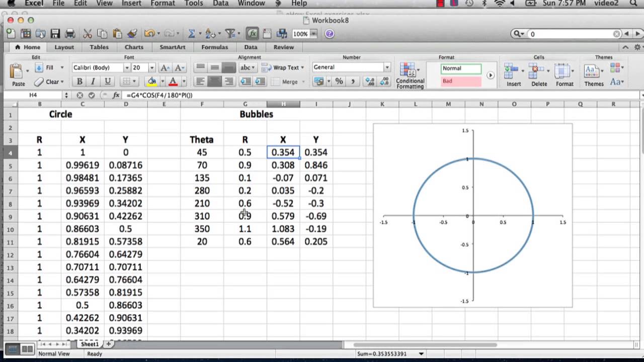Click the cancel formula X button
The image size is (644, 362).
pos(80,95)
